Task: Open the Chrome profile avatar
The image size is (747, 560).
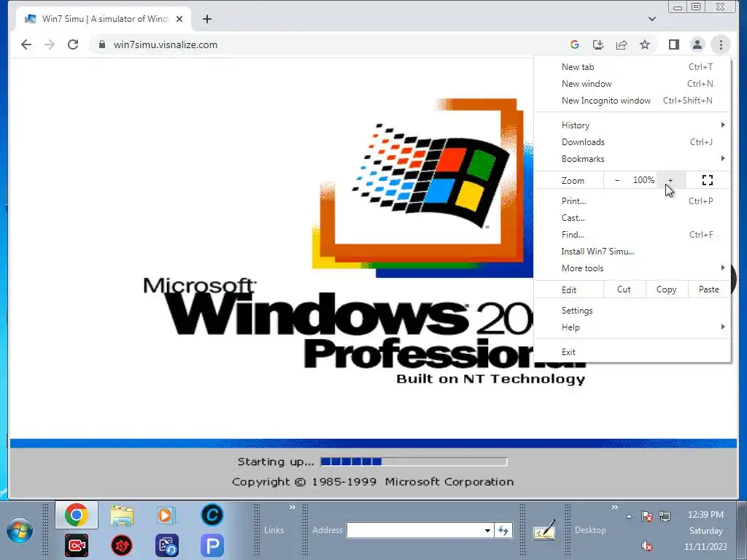Action: pyautogui.click(x=697, y=44)
